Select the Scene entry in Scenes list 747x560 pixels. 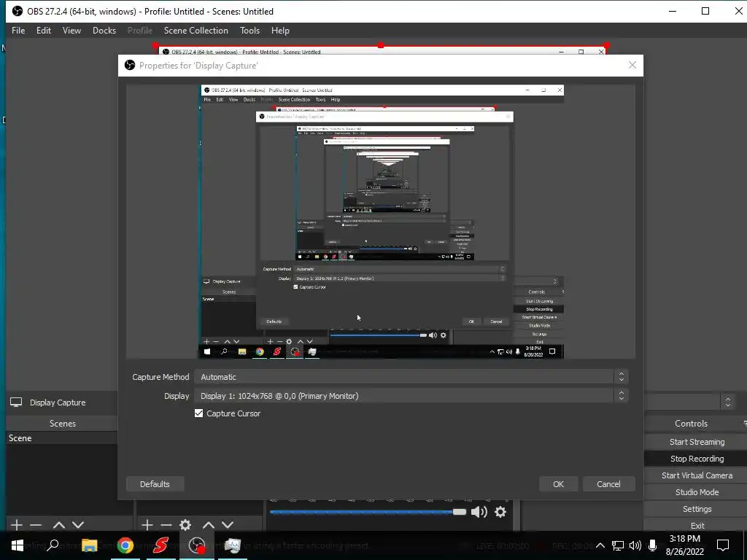(x=61, y=438)
